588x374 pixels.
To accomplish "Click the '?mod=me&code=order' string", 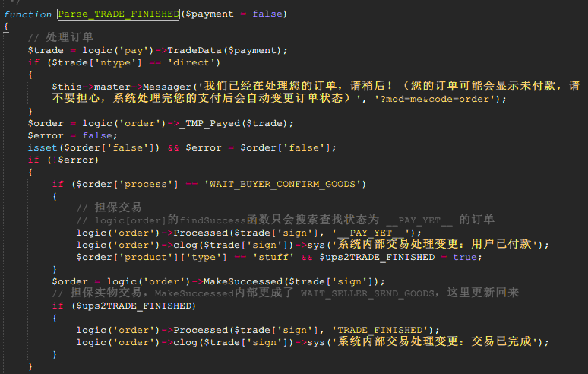I will (429, 99).
